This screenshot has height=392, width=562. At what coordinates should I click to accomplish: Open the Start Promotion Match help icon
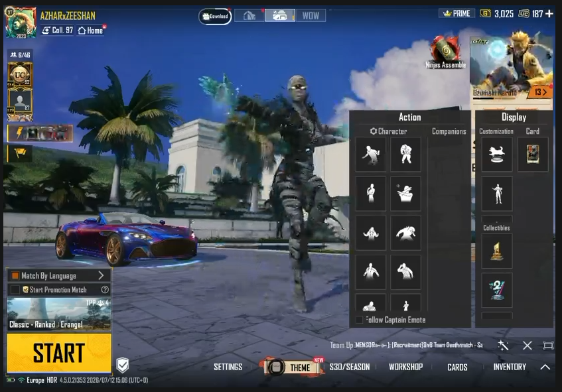click(x=105, y=289)
